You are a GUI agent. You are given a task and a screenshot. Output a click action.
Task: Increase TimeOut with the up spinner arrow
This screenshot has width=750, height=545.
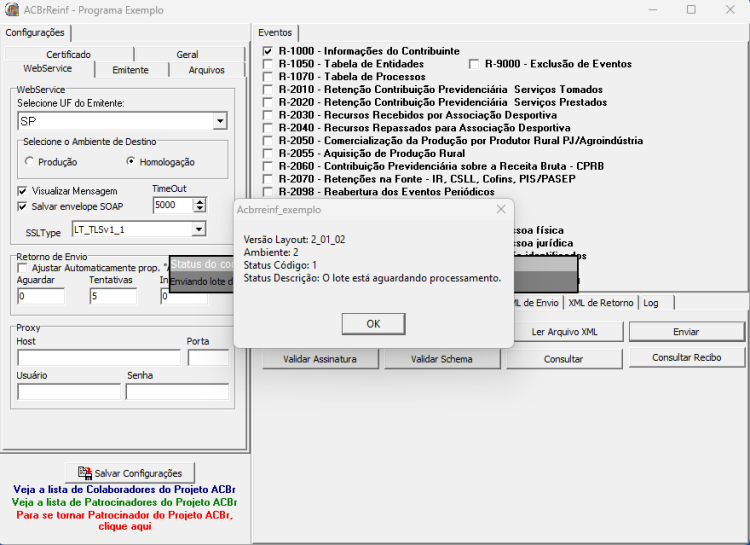tap(199, 201)
